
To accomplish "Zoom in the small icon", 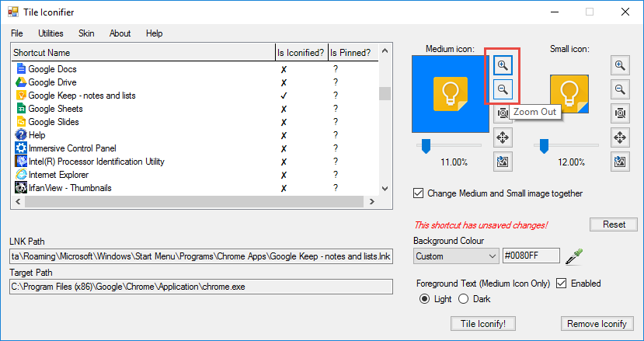I will (x=619, y=65).
